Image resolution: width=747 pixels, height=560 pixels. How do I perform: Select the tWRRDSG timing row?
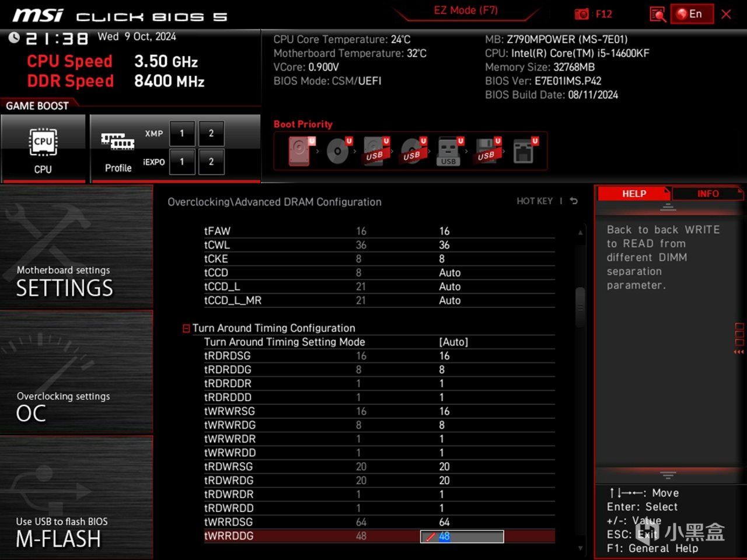[379, 522]
